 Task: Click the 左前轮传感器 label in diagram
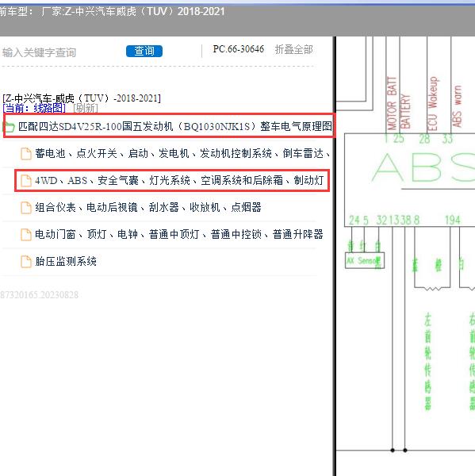427,361
